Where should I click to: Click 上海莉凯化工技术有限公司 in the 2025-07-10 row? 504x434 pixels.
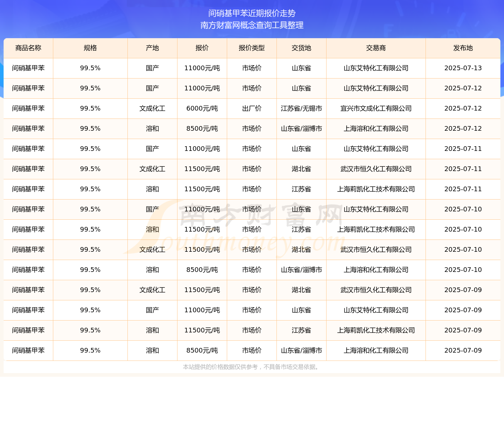pos(376,229)
